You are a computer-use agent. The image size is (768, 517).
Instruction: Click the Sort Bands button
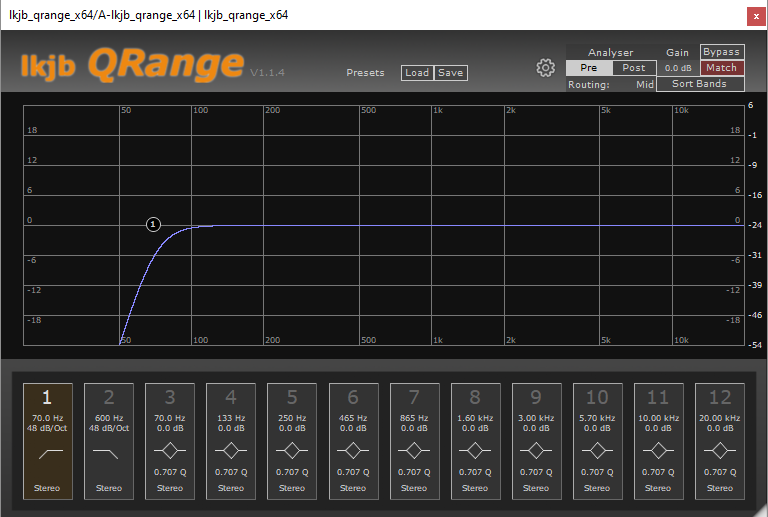coord(700,84)
